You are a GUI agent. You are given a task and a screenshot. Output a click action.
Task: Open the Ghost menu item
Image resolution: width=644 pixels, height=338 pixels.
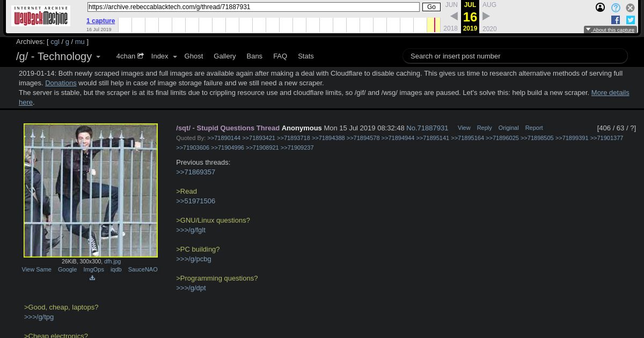[x=194, y=56]
